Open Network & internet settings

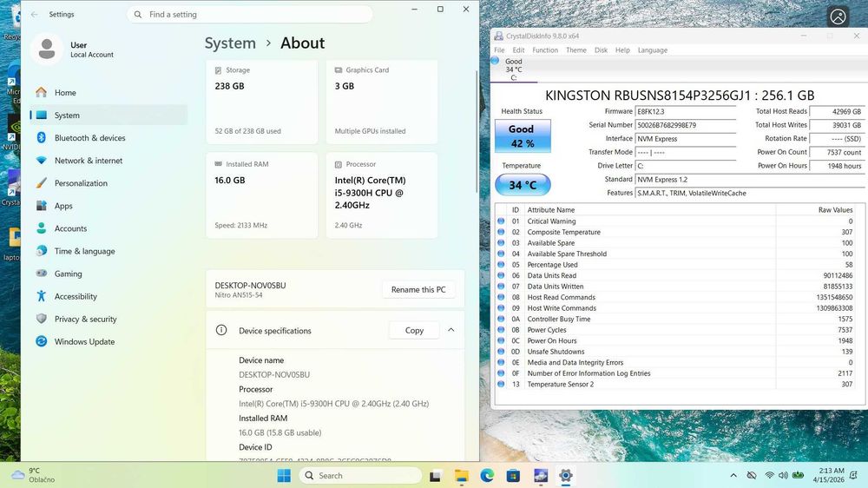pos(108,161)
